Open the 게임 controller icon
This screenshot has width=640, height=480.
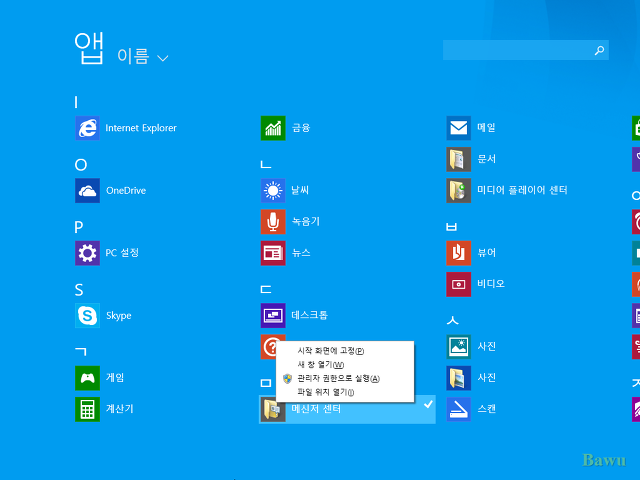pyautogui.click(x=87, y=378)
